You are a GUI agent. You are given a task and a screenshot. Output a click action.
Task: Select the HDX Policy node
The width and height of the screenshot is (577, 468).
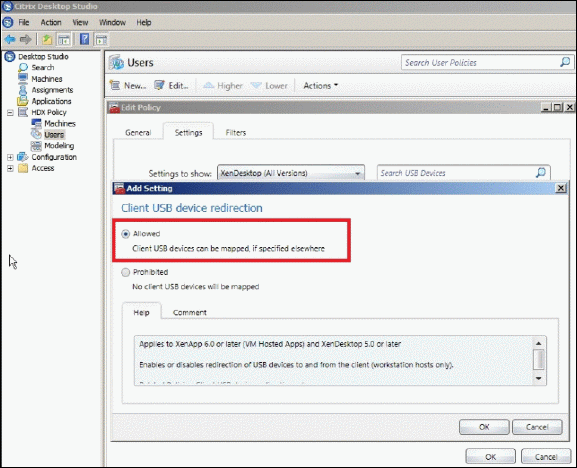49,112
